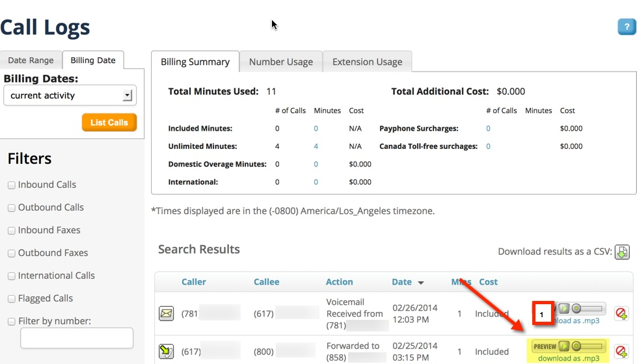The image size is (637, 364).
Task: Click the forwarded call icon in second row
Action: [167, 352]
